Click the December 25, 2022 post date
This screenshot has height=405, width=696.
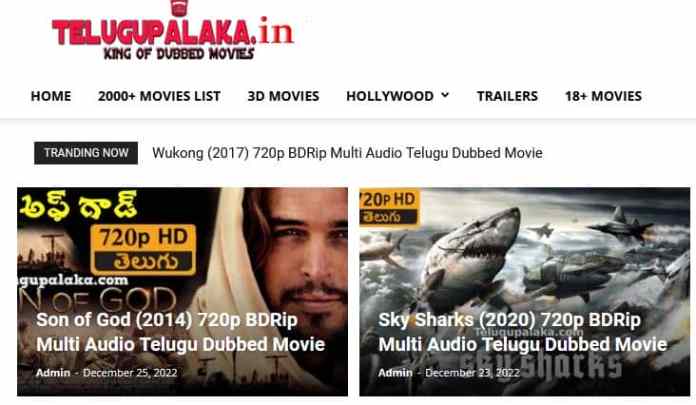130,373
